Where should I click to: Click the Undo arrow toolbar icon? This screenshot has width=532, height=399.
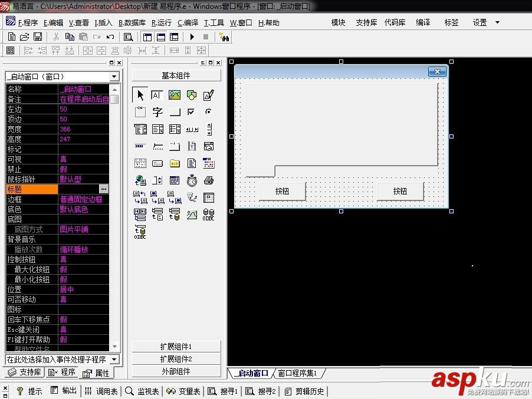tap(110, 37)
